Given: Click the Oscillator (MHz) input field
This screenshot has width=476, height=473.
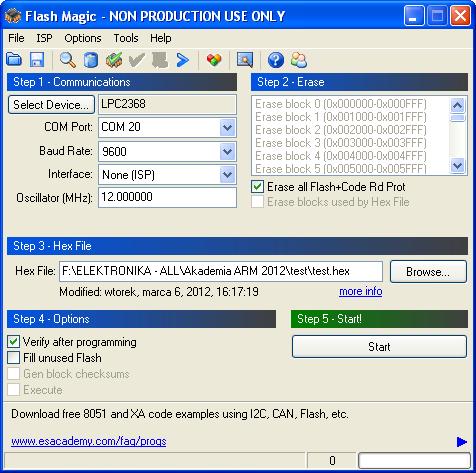Looking at the screenshot, I should (x=167, y=197).
